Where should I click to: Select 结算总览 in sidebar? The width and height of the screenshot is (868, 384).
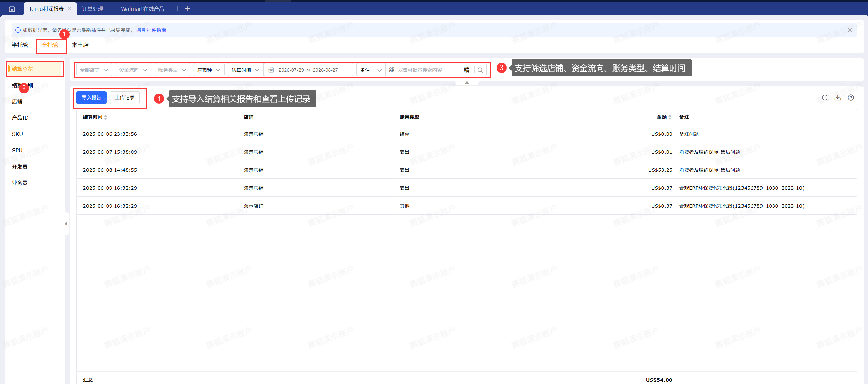tap(35, 69)
